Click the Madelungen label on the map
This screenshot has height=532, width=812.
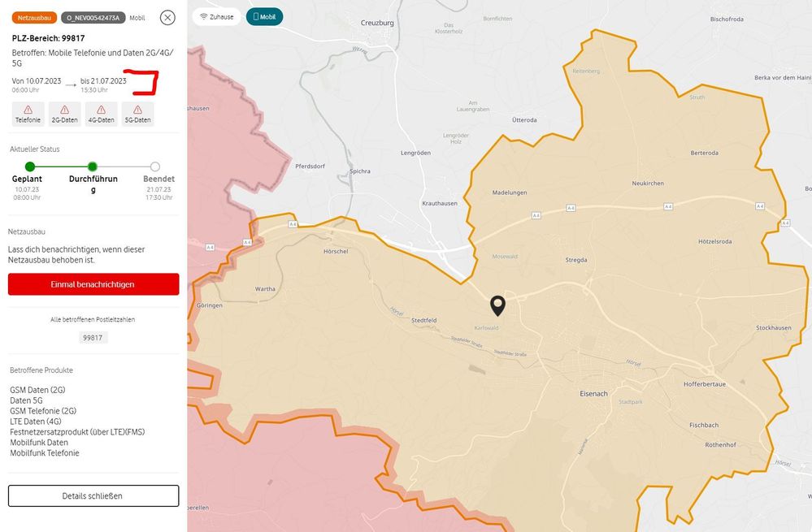pyautogui.click(x=510, y=192)
